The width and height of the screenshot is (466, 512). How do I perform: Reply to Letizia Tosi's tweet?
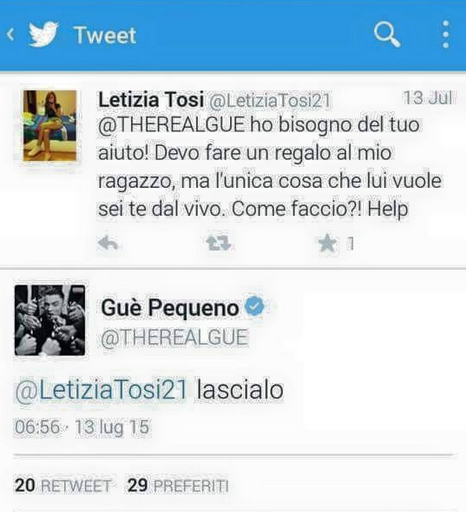[x=108, y=243]
